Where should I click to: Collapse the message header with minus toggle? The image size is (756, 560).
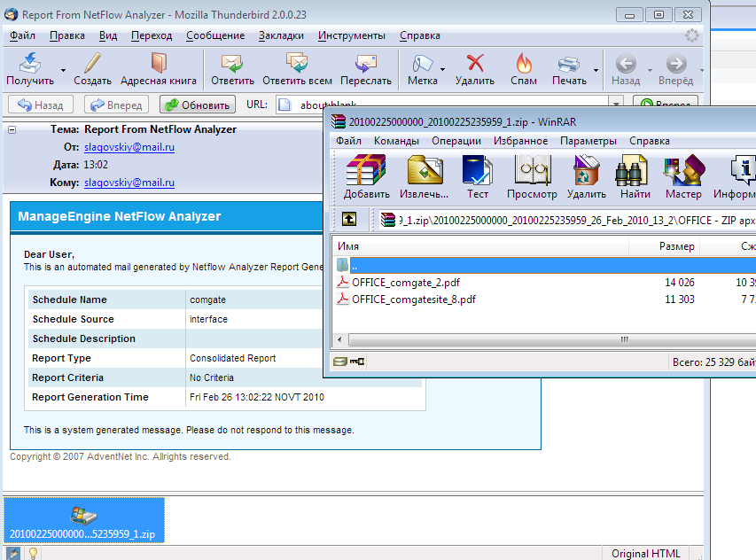pyautogui.click(x=12, y=129)
